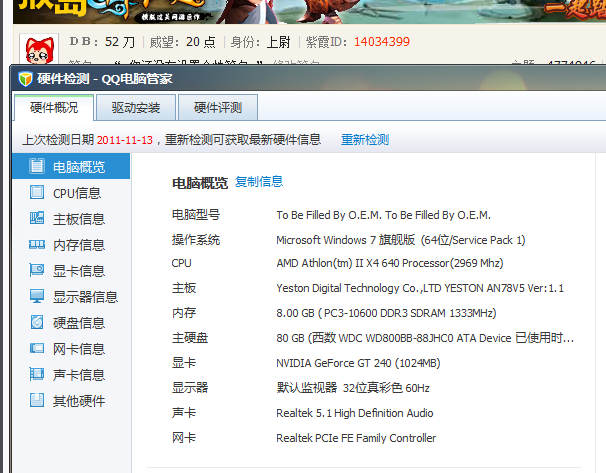Click the 主硬盘 row label
This screenshot has width=606, height=473.
click(190, 338)
